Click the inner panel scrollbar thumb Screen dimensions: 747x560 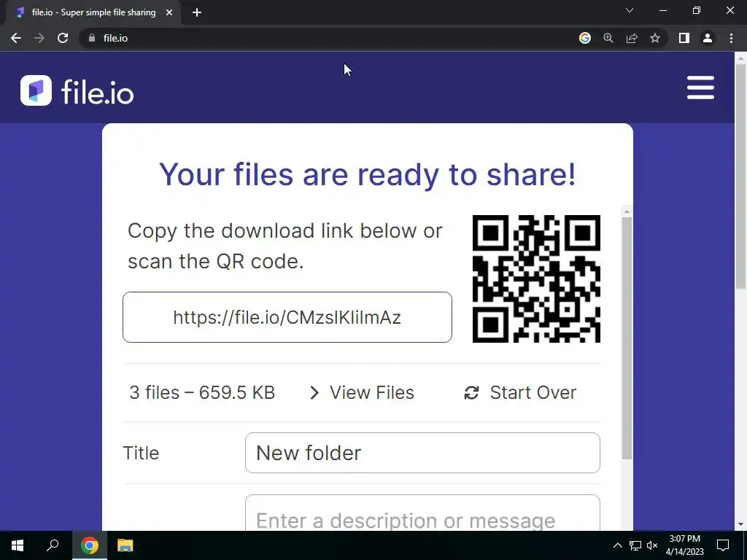[x=627, y=338]
